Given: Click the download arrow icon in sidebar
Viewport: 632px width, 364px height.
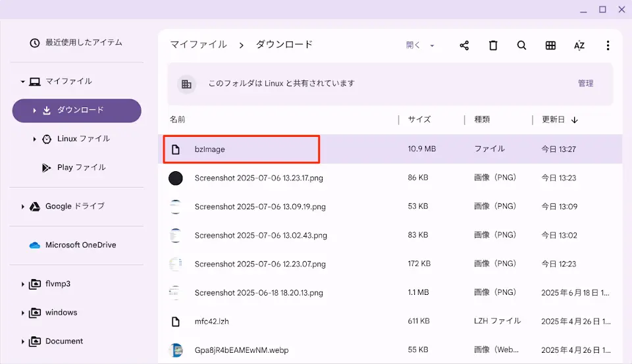Looking at the screenshot, I should [47, 111].
